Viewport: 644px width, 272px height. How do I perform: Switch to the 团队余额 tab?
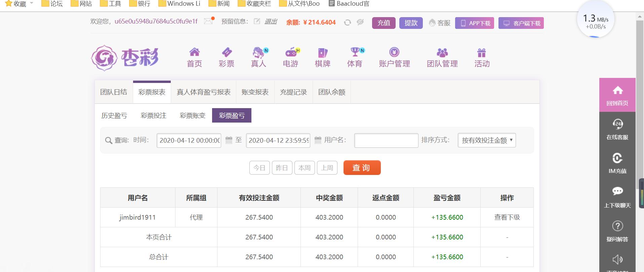(x=332, y=92)
